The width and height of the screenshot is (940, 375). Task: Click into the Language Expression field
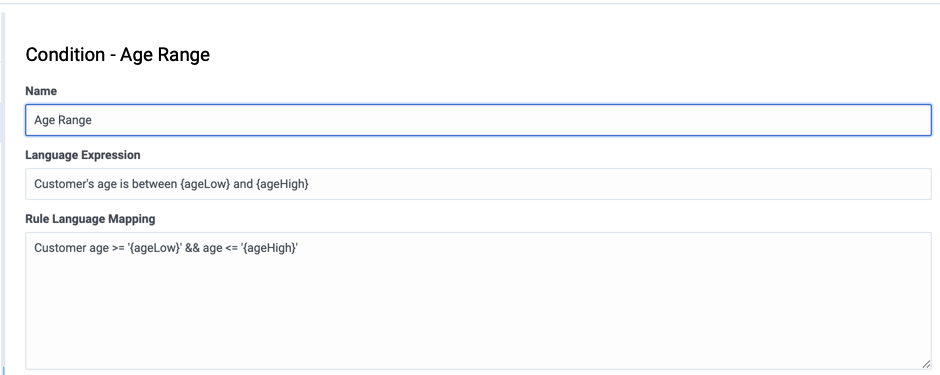(x=478, y=184)
